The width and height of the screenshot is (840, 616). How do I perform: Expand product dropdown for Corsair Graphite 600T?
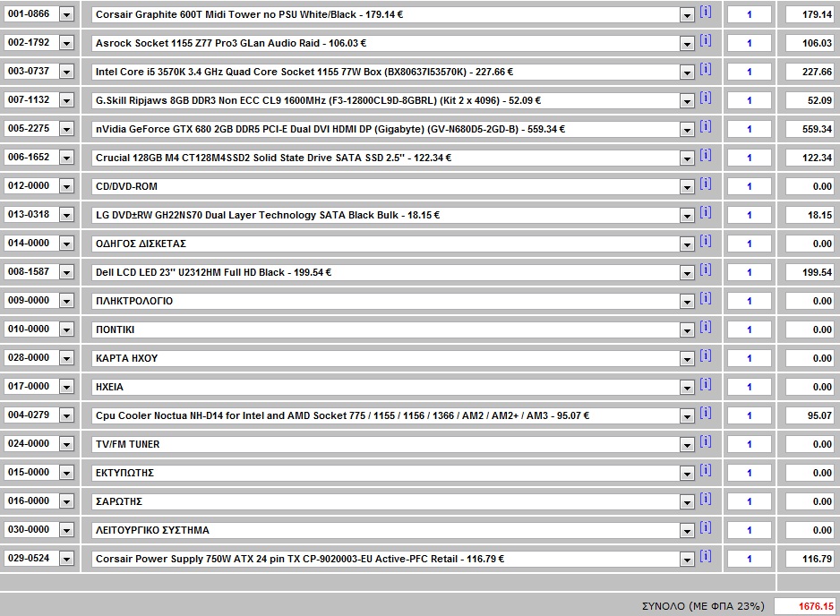pyautogui.click(x=687, y=15)
